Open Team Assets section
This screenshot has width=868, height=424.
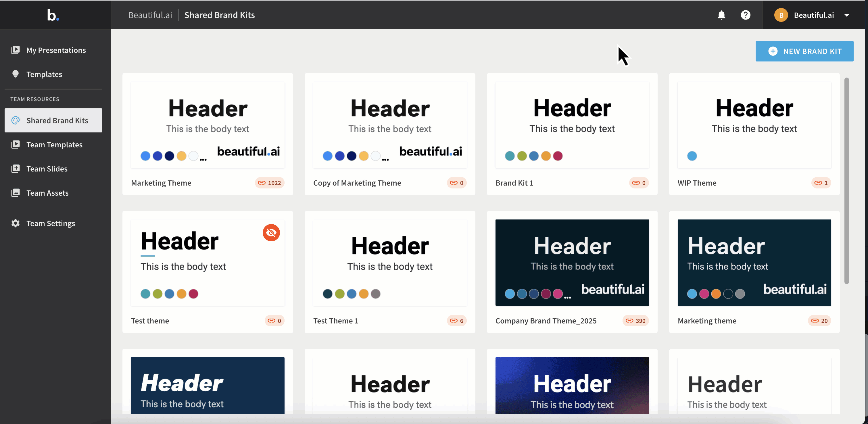pos(53,193)
